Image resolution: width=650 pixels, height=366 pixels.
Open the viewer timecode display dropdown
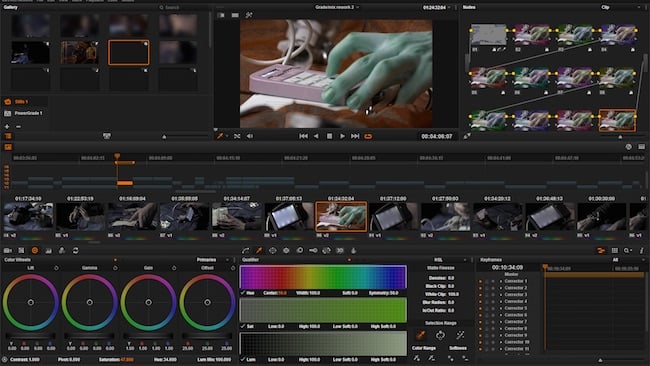click(436, 7)
